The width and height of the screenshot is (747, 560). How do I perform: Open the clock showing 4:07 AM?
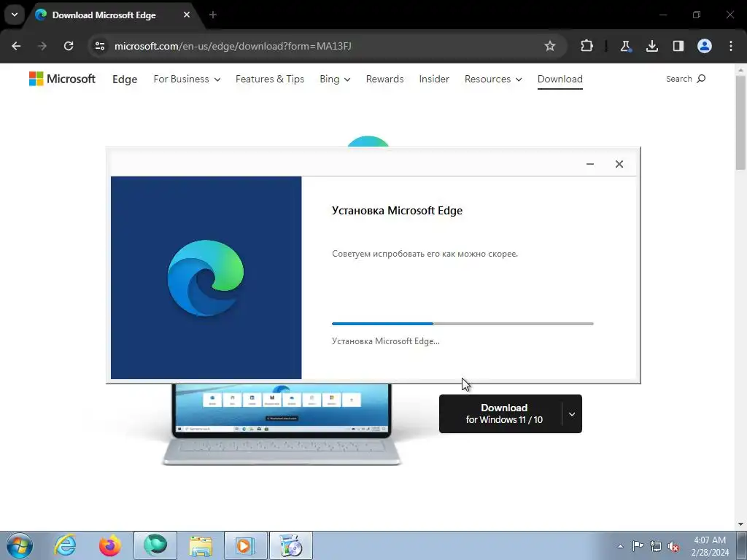[710, 546]
